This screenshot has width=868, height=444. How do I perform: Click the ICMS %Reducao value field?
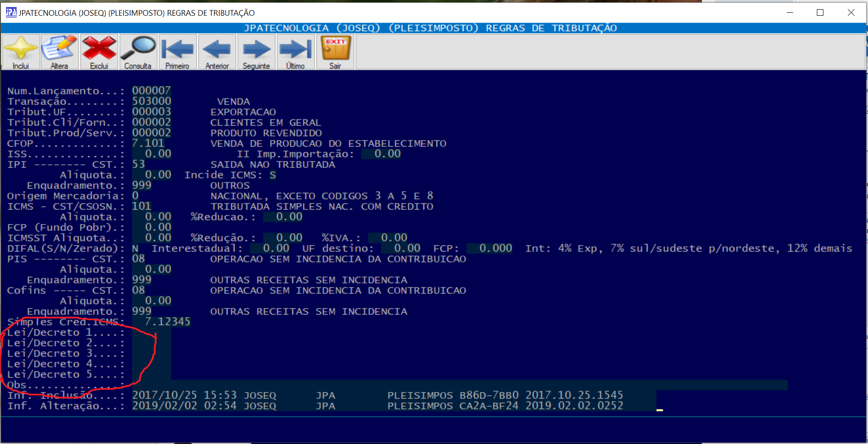[283, 217]
